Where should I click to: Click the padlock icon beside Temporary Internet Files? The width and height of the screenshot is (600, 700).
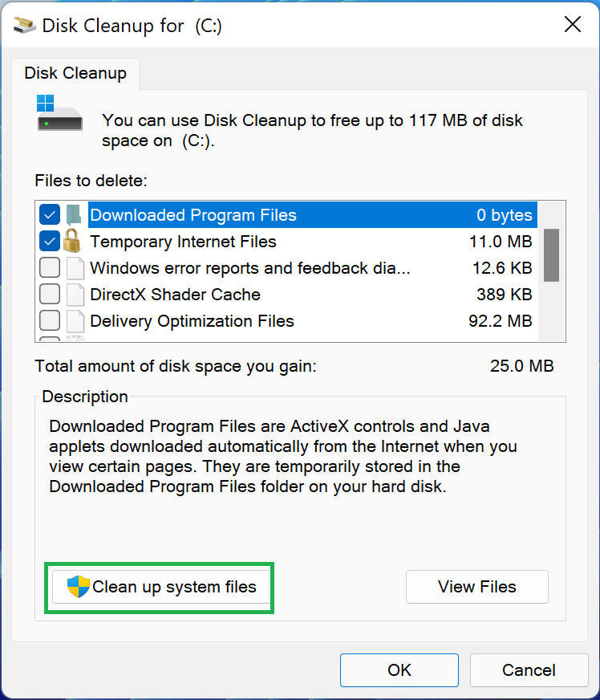[73, 241]
